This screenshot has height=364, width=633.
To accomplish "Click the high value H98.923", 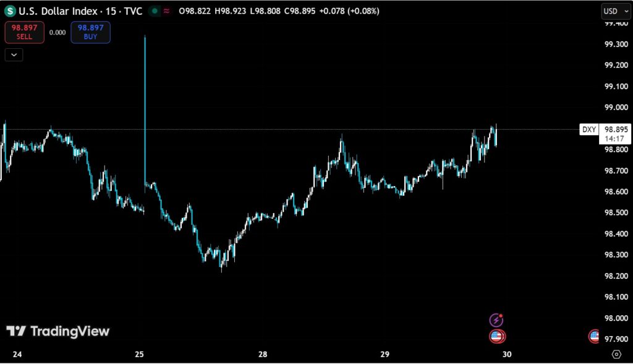I will pyautogui.click(x=230, y=11).
